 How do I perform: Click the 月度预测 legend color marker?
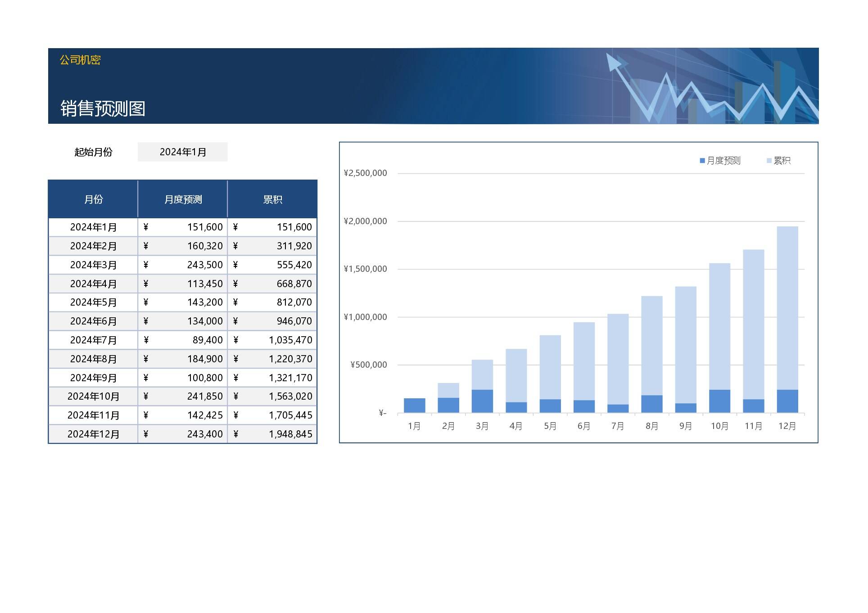(x=702, y=161)
